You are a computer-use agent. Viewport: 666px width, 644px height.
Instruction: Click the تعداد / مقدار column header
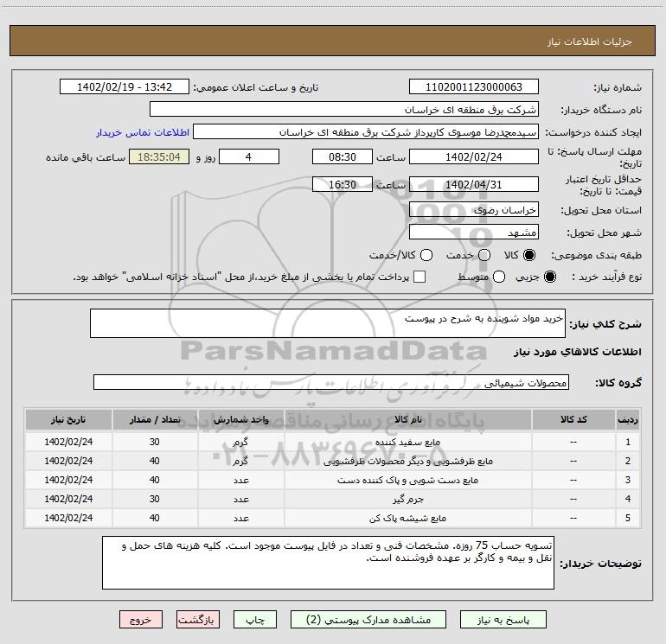click(x=155, y=420)
